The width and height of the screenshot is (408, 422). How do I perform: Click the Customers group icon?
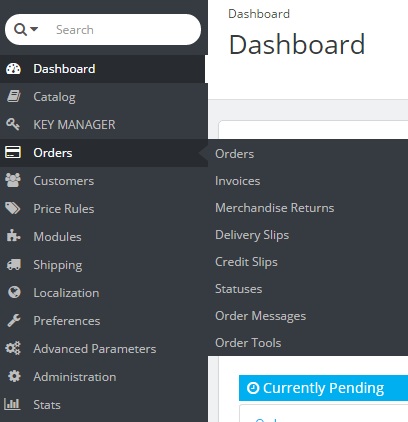[x=13, y=180]
